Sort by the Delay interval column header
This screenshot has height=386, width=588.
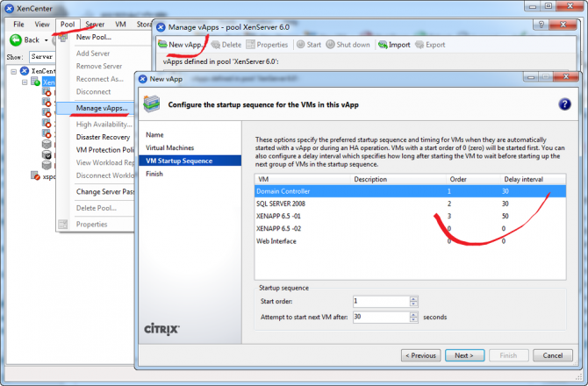click(534, 179)
